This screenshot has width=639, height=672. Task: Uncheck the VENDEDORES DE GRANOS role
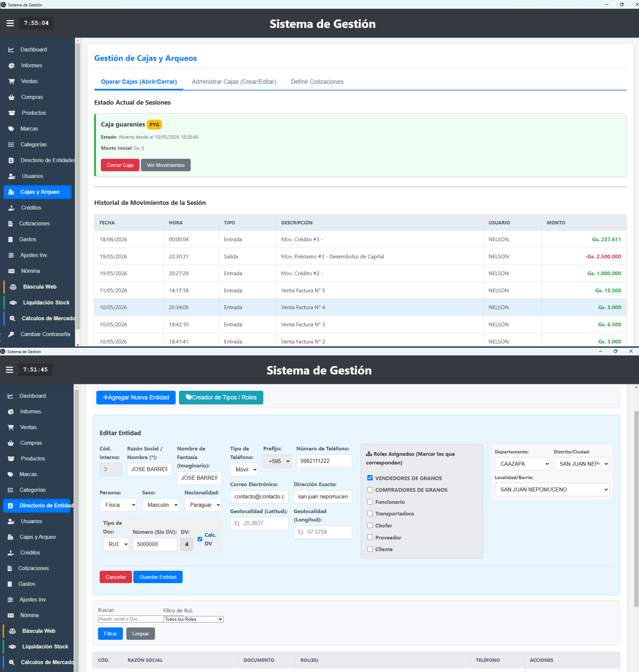[x=370, y=478]
